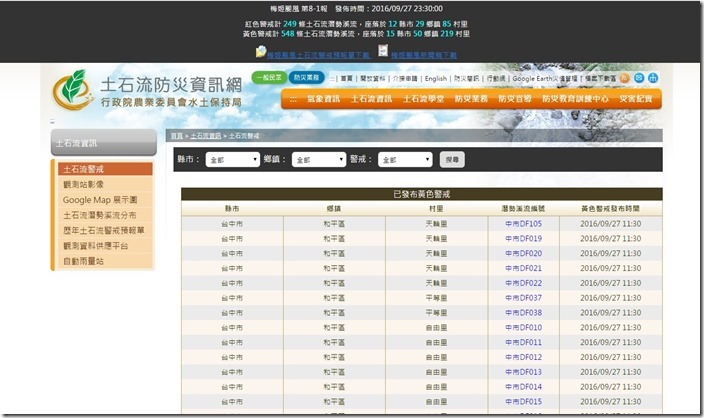The image size is (704, 418).
Task: Click the sitemap icon in top bar
Action: (653, 78)
